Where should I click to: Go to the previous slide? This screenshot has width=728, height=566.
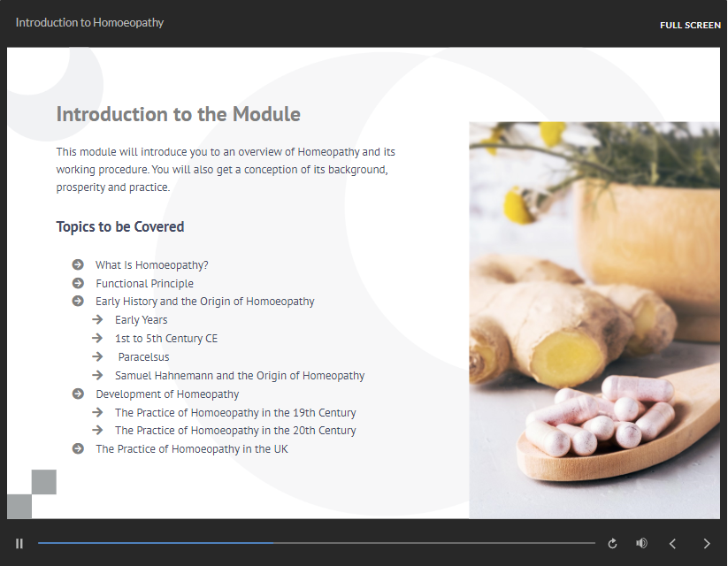point(672,543)
